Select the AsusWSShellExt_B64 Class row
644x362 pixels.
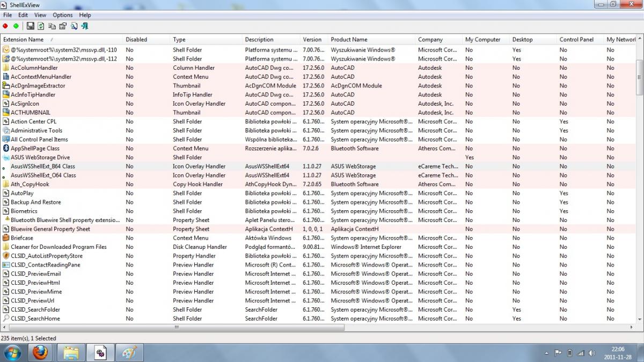click(317, 166)
